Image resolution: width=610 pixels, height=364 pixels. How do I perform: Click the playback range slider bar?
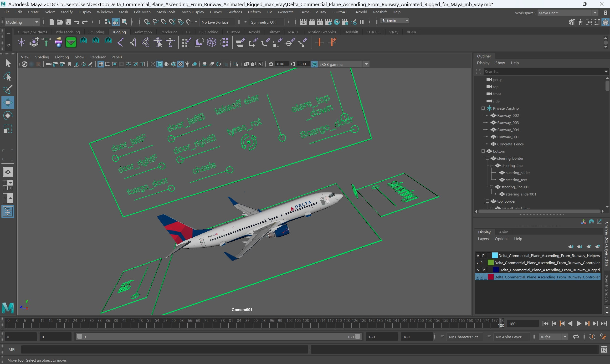[x=219, y=337]
